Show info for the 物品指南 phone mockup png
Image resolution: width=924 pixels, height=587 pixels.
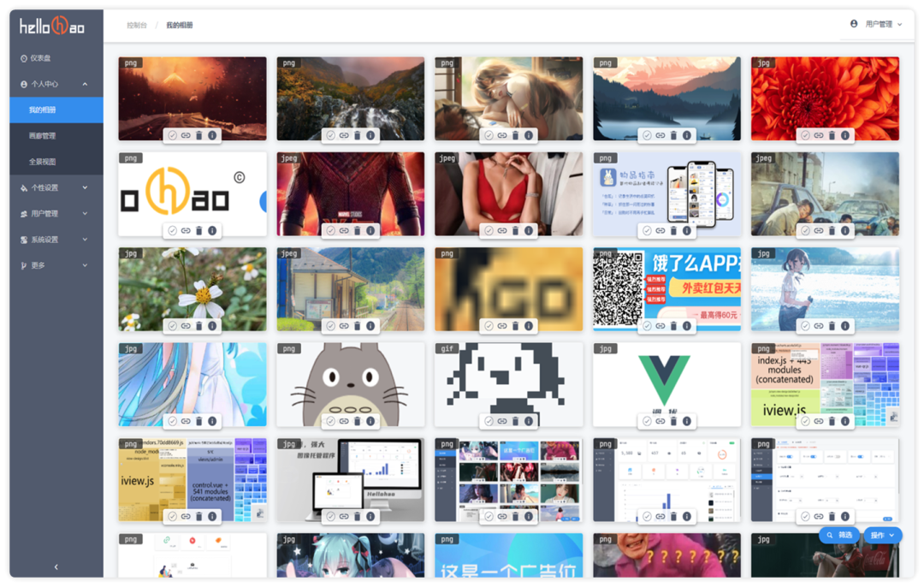(x=686, y=230)
